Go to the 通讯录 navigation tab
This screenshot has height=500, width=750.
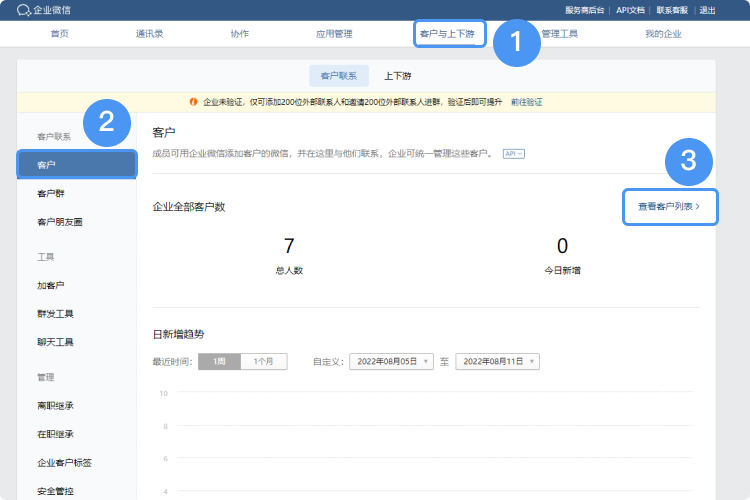coord(150,34)
